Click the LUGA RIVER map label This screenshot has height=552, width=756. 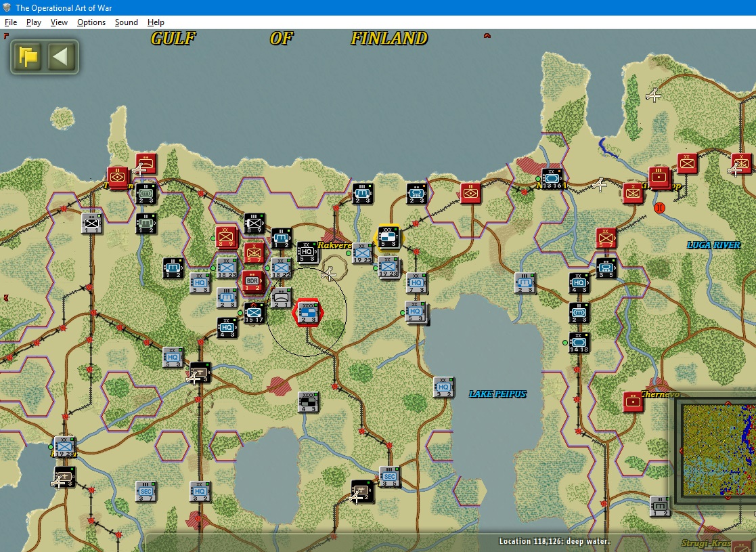713,245
